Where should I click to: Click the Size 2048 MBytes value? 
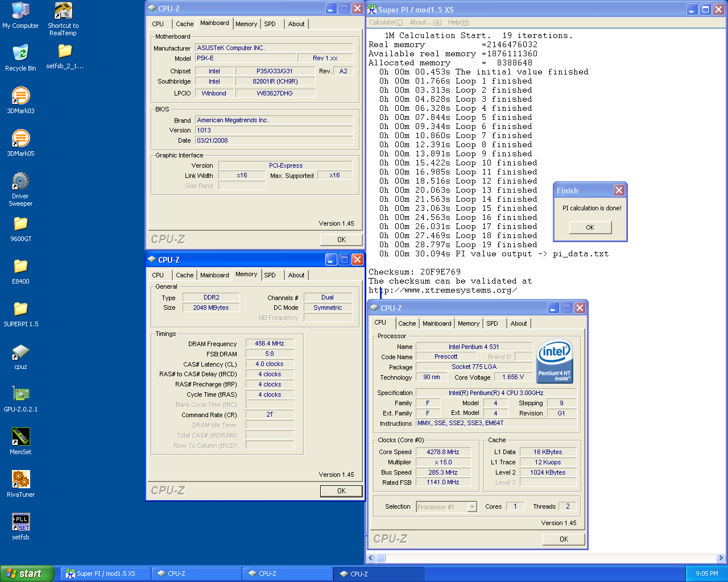pos(211,307)
